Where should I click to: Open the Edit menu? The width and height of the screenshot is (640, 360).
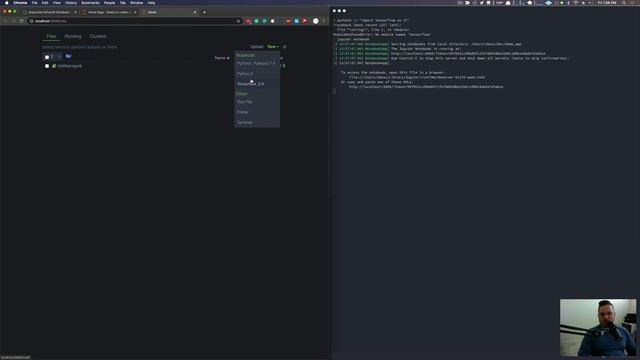tap(45, 3)
